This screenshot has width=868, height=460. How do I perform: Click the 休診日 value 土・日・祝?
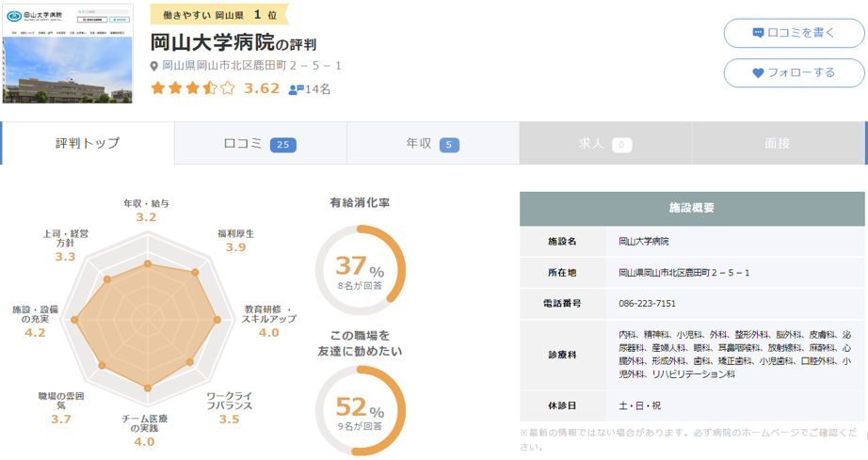[x=639, y=405]
